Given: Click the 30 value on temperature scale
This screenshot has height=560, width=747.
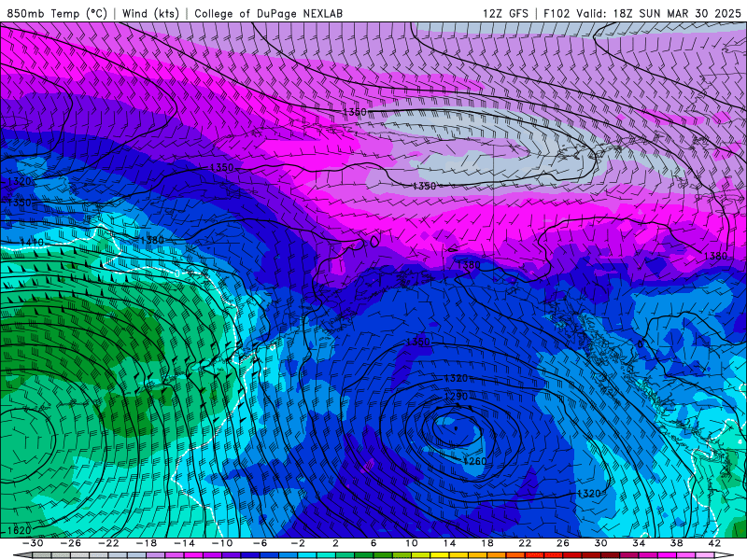Looking at the screenshot, I should [600, 543].
